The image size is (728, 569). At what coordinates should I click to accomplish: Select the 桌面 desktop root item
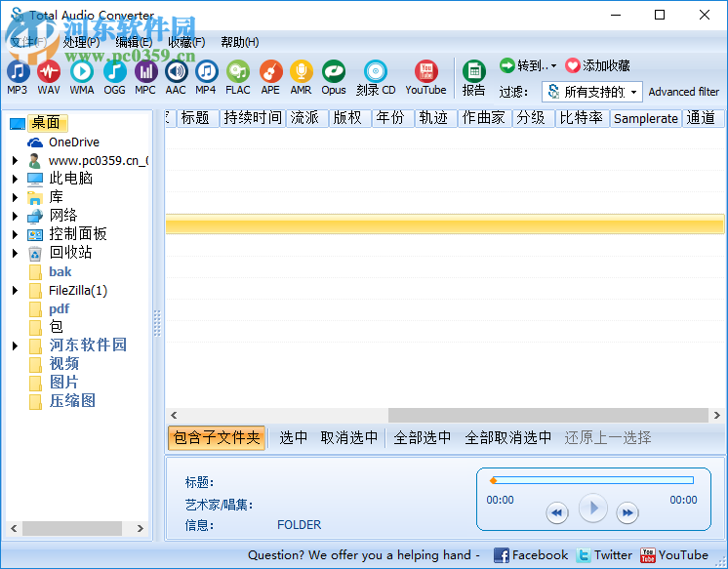tap(46, 123)
